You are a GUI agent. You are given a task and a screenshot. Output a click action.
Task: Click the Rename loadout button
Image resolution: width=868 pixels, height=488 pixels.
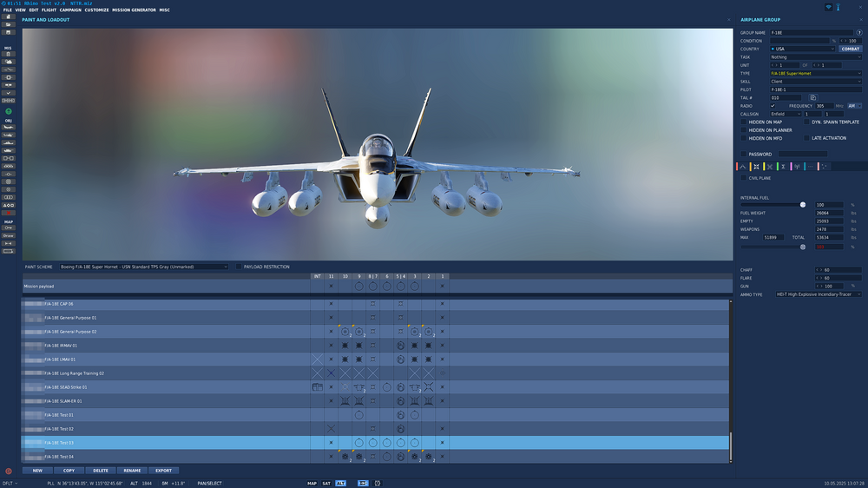(x=132, y=471)
